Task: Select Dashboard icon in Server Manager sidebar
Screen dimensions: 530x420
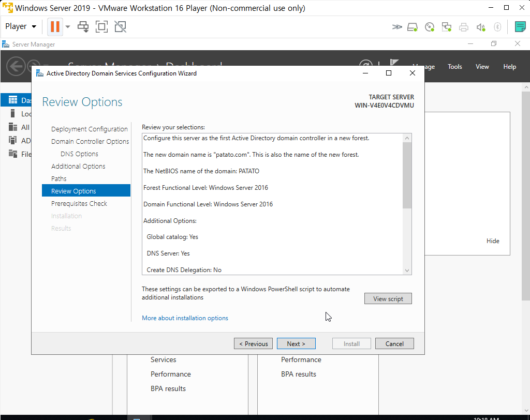Action: [x=13, y=100]
